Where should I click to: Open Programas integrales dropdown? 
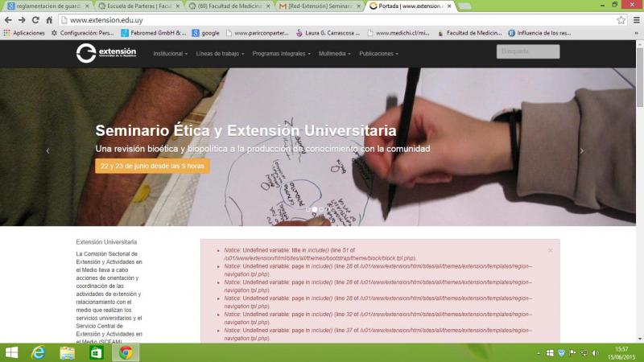coord(281,54)
